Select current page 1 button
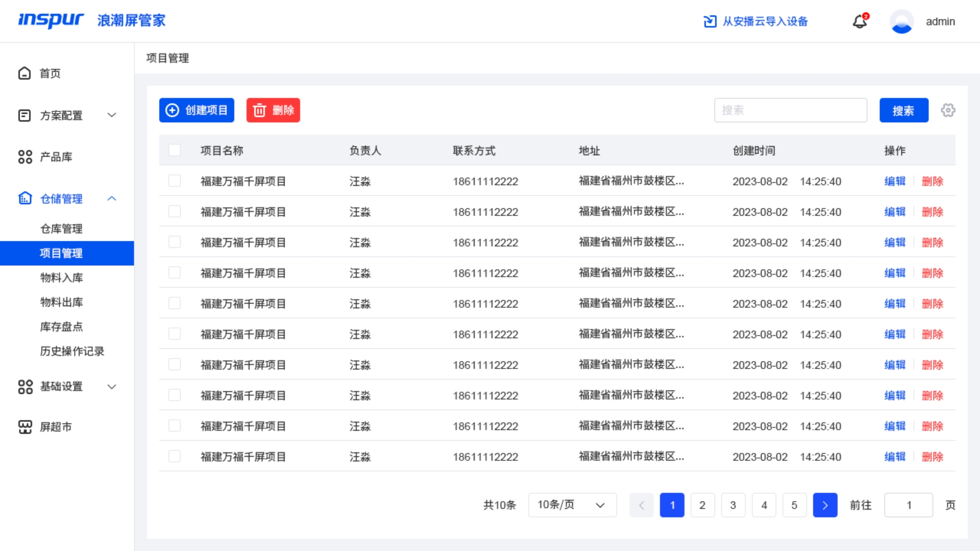The image size is (980, 551). click(x=672, y=505)
